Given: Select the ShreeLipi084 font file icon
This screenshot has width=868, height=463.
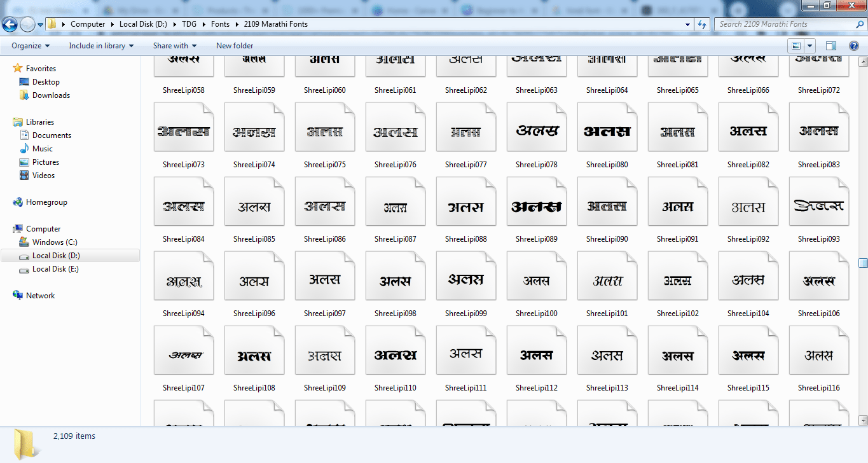Looking at the screenshot, I should coord(184,202).
